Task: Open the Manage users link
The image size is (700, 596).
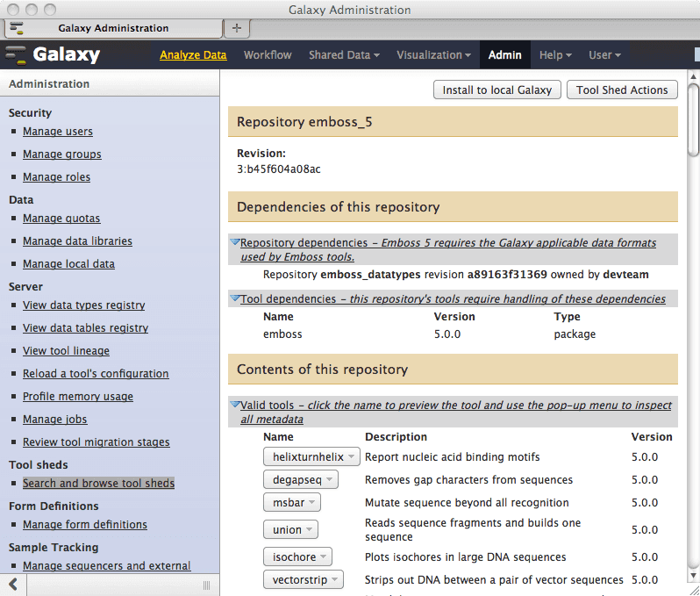Action: tap(58, 132)
